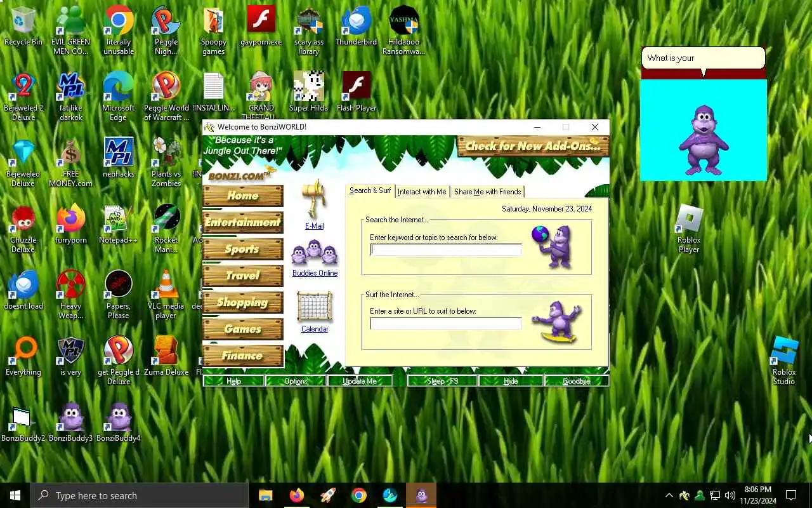Image resolution: width=812 pixels, height=508 pixels.
Task: Click the Check for New Add-Ons banner
Action: [x=533, y=146]
